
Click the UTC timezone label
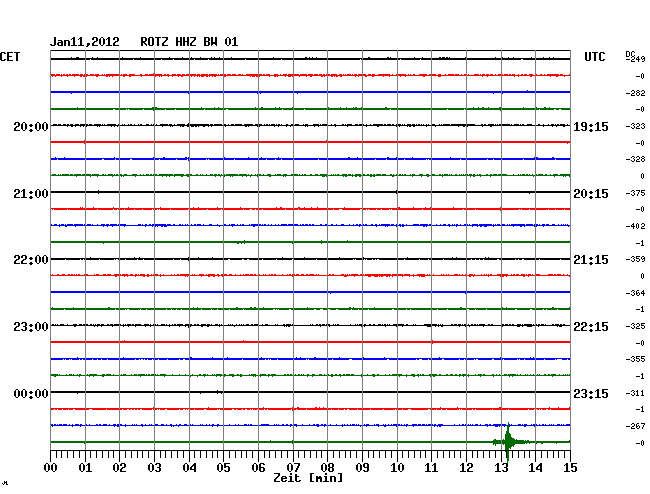pos(594,57)
